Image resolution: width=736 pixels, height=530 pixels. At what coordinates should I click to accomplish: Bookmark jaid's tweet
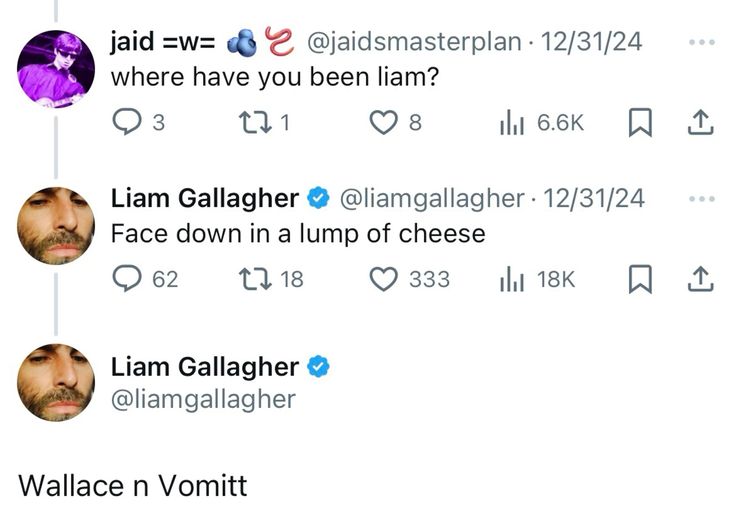pos(640,122)
